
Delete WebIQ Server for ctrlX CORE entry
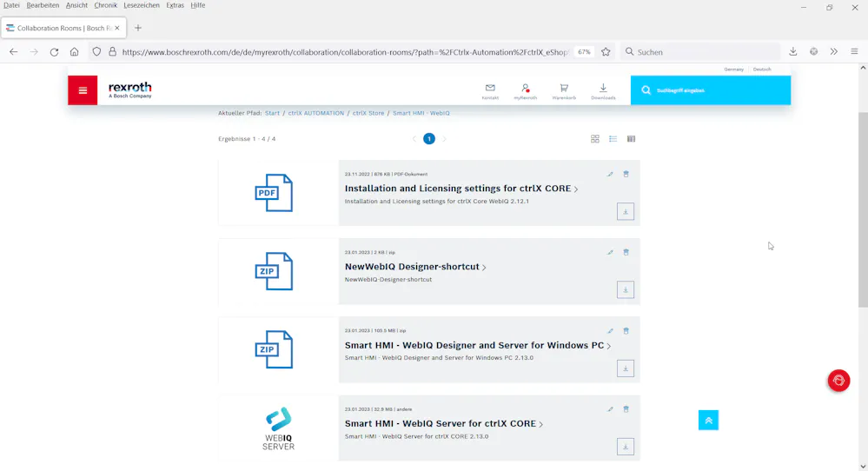626,409
